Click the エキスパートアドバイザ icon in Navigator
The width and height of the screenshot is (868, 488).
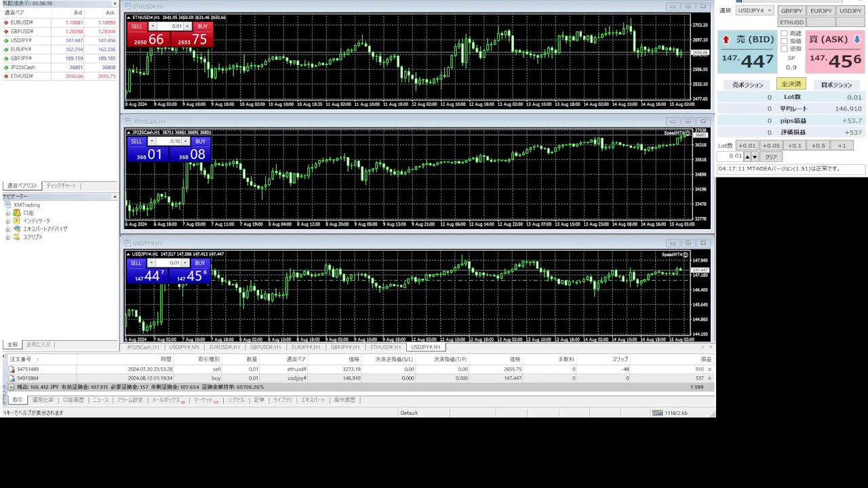(x=17, y=229)
